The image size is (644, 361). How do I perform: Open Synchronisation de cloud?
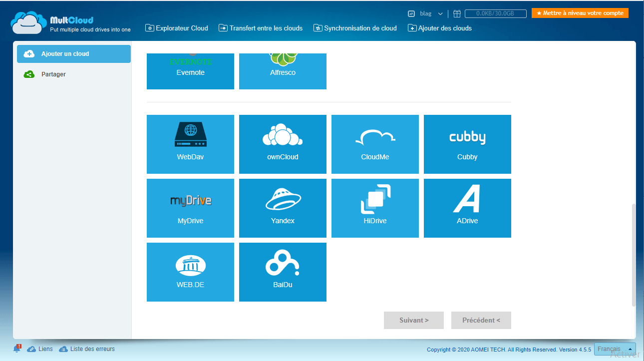coord(355,28)
